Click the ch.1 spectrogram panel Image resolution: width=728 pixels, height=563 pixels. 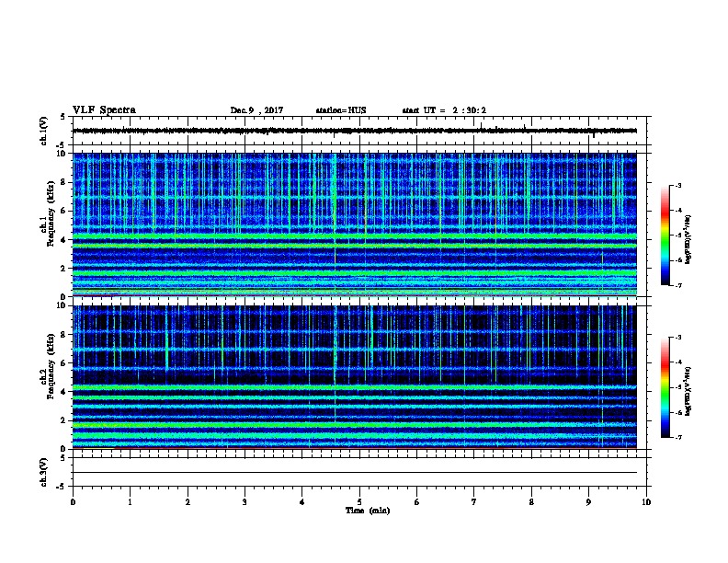(355, 224)
